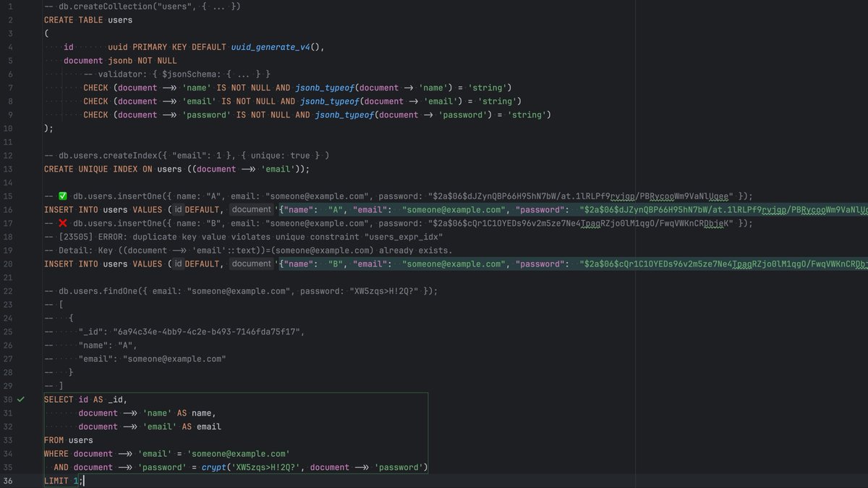This screenshot has height=488, width=868.
Task: Click the first 'password' string on line 9
Action: coord(206,115)
